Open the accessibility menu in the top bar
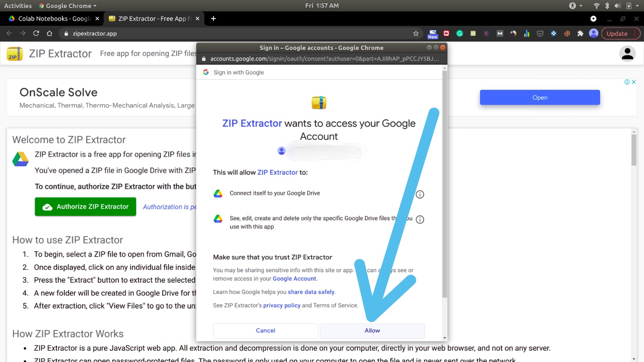This screenshot has height=362, width=644. [x=576, y=6]
